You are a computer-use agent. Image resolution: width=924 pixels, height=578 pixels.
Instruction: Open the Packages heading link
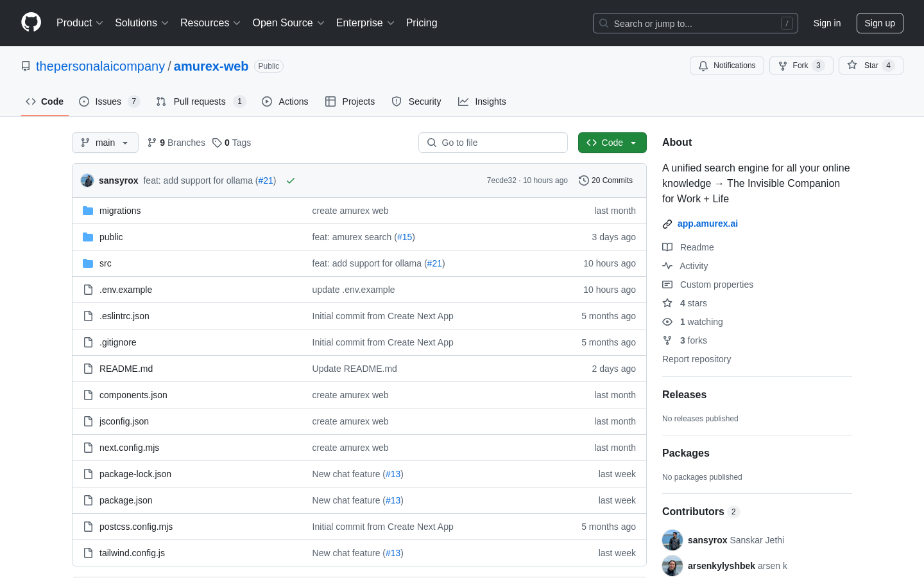point(686,453)
